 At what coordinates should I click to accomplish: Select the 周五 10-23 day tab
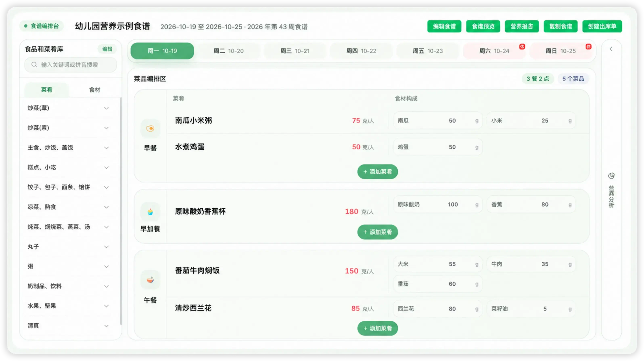coord(428,51)
